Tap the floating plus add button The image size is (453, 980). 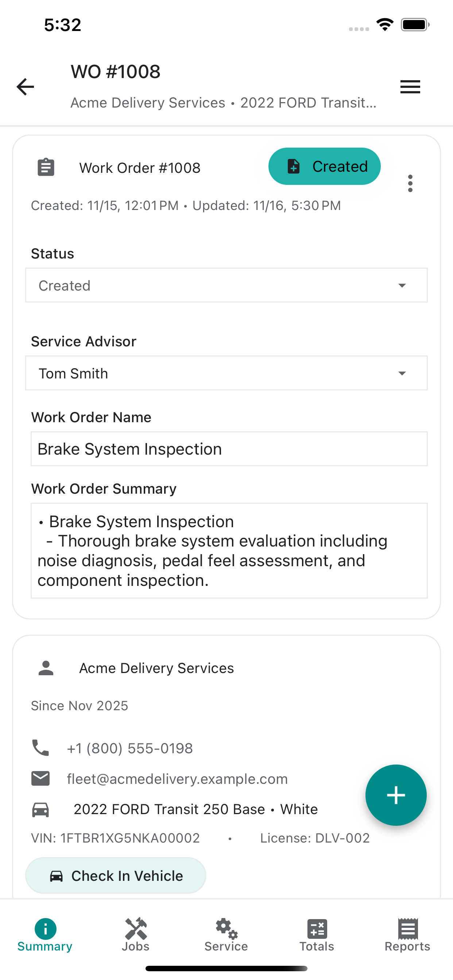[x=396, y=795]
